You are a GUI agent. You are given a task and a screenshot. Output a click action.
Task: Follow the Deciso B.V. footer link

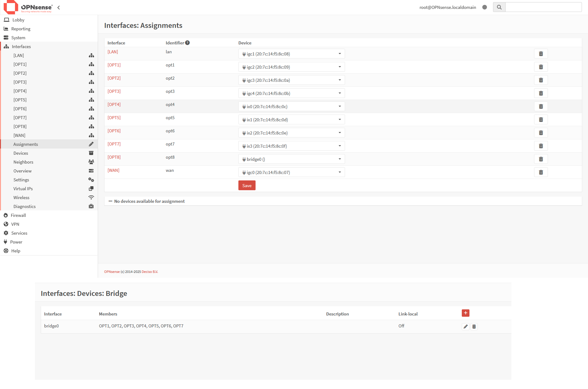click(x=150, y=272)
